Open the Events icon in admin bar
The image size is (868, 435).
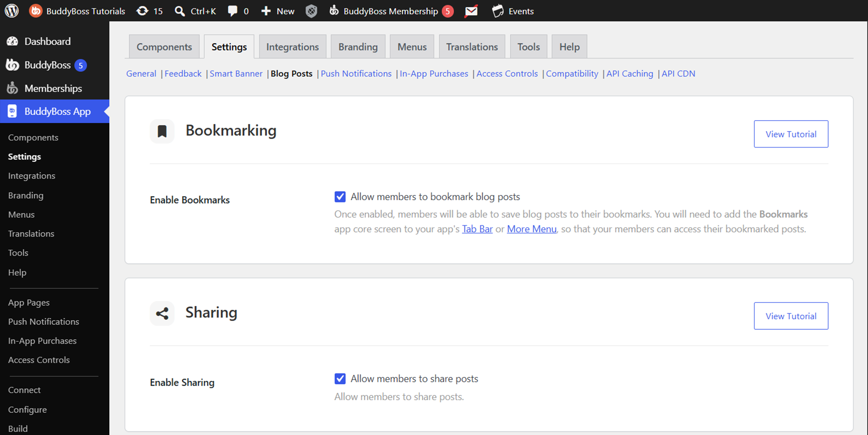[x=498, y=10]
